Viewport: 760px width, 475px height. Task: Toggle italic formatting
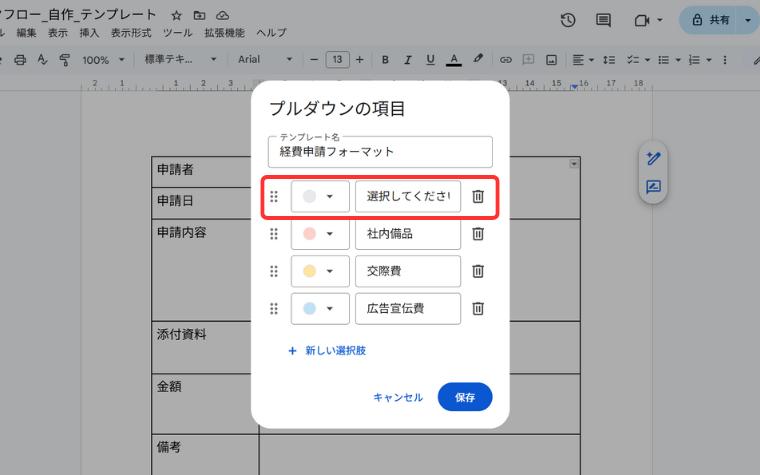tap(408, 60)
